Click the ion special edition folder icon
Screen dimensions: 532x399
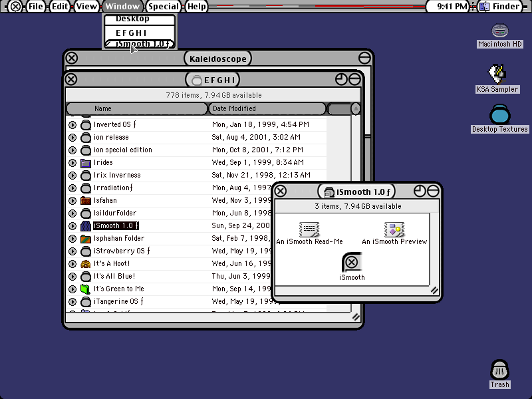click(x=86, y=150)
